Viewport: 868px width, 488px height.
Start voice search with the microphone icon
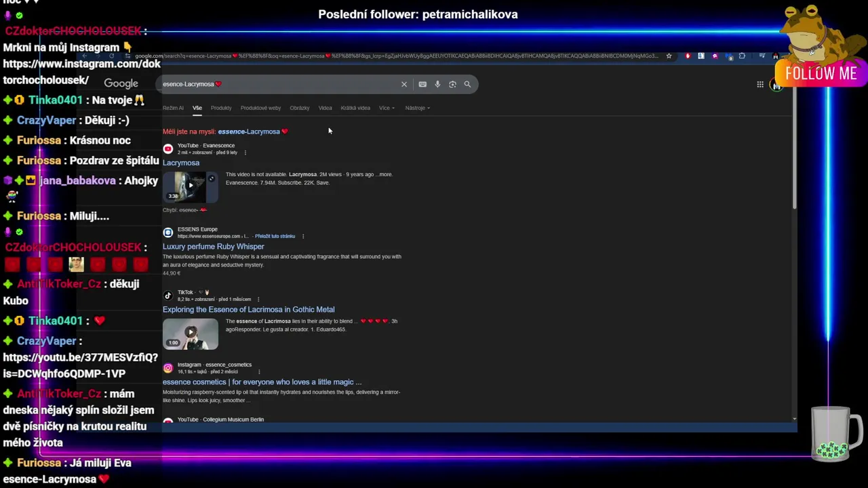[437, 84]
